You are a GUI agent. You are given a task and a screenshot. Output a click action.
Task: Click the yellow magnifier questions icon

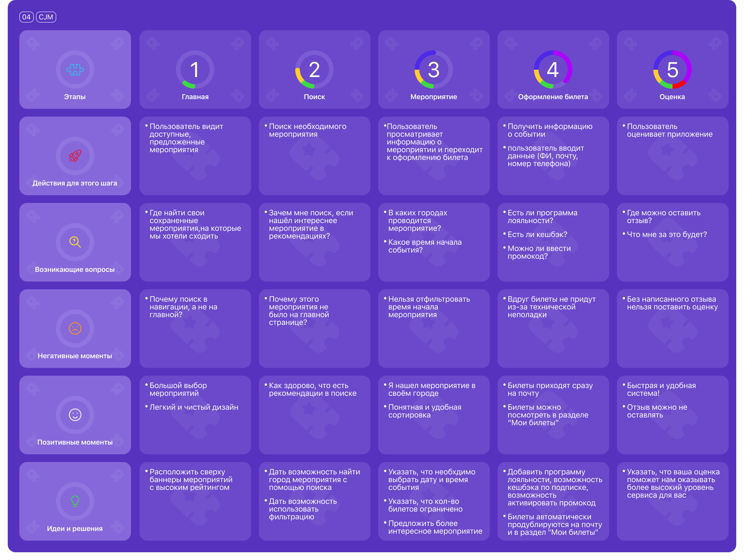[75, 242]
